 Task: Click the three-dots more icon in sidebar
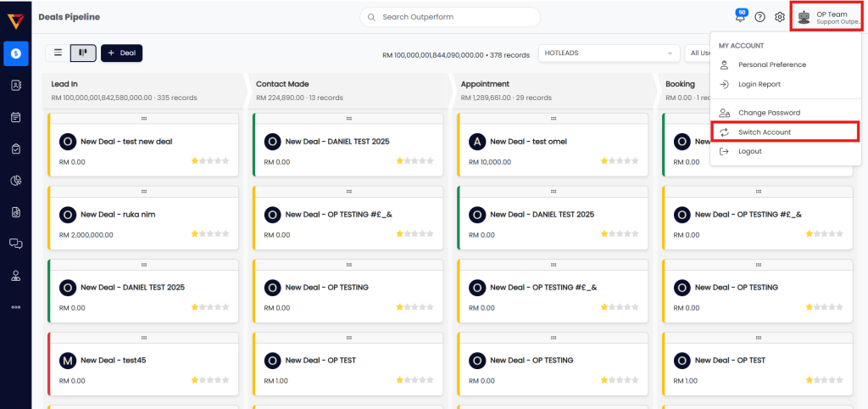pyautogui.click(x=15, y=307)
